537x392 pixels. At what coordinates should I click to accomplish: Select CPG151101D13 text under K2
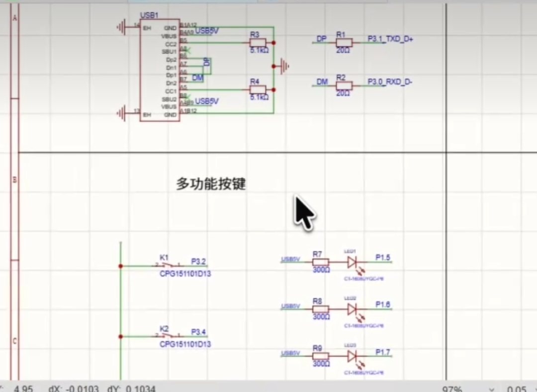tap(185, 344)
